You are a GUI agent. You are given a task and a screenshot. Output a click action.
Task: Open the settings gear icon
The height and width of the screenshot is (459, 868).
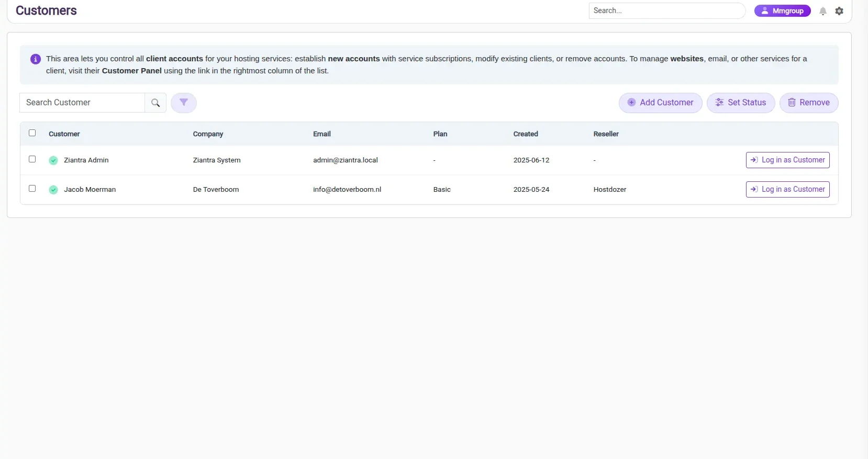pyautogui.click(x=839, y=11)
